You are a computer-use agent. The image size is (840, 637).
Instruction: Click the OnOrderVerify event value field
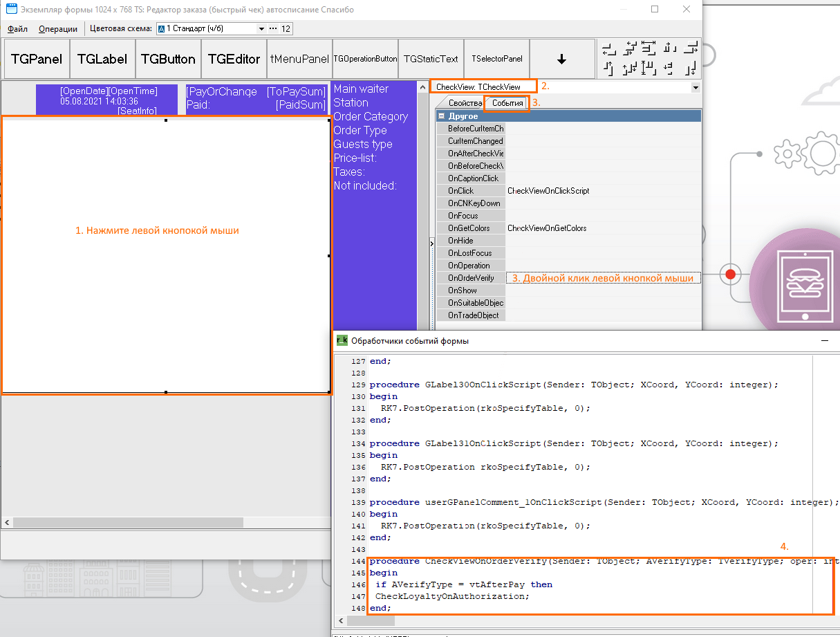603,278
